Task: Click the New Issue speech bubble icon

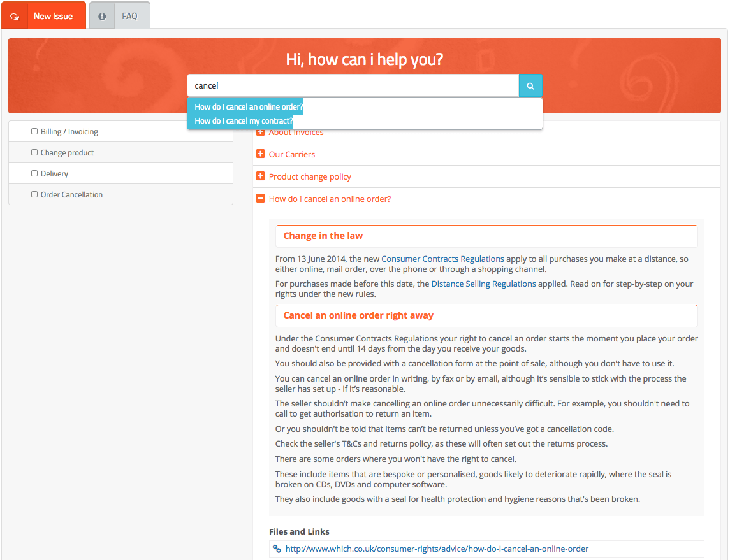Action: click(15, 17)
